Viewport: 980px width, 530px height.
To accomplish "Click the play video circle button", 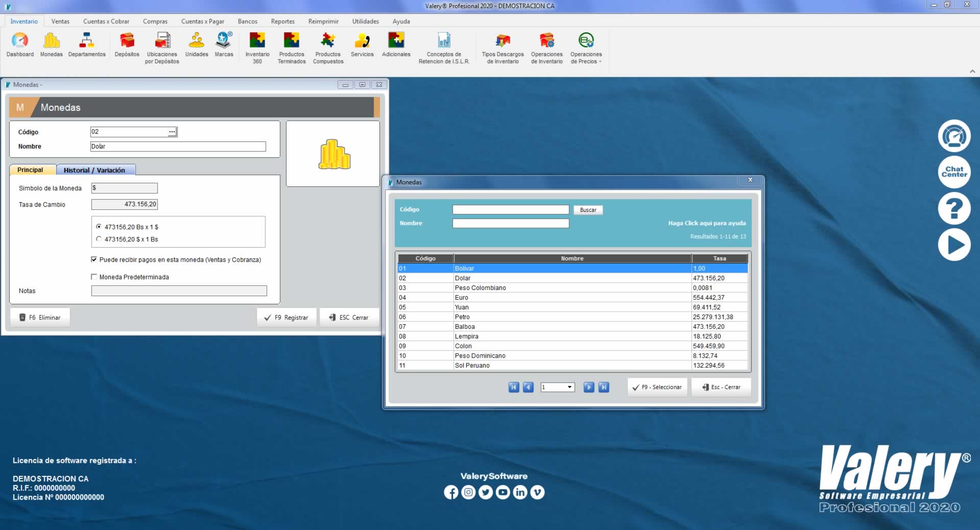I will (x=954, y=245).
